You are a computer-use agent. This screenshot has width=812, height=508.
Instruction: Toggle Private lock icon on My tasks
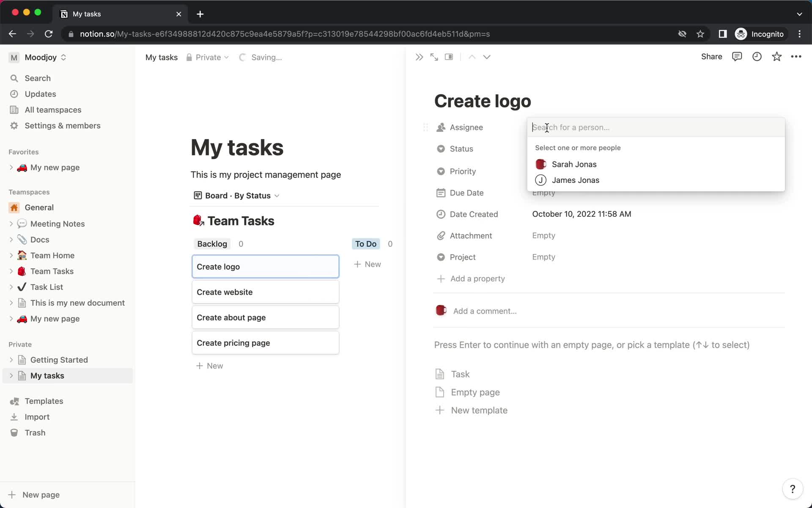(188, 57)
